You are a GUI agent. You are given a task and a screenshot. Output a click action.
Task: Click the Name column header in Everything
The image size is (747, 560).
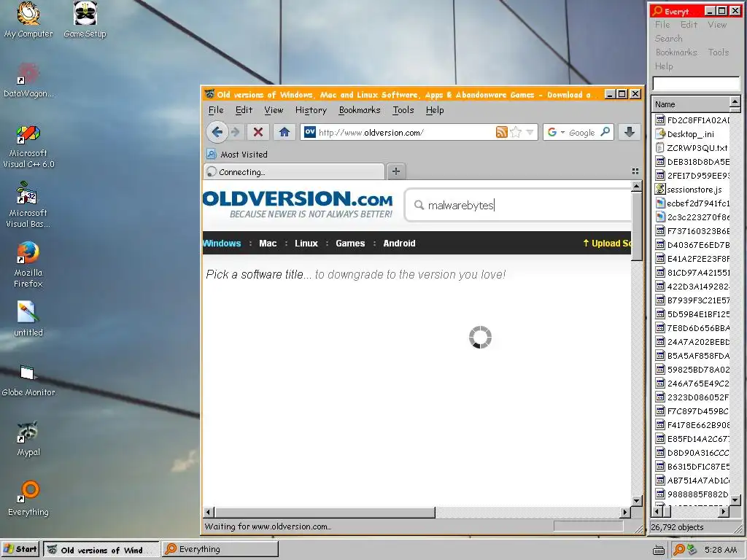tap(690, 104)
